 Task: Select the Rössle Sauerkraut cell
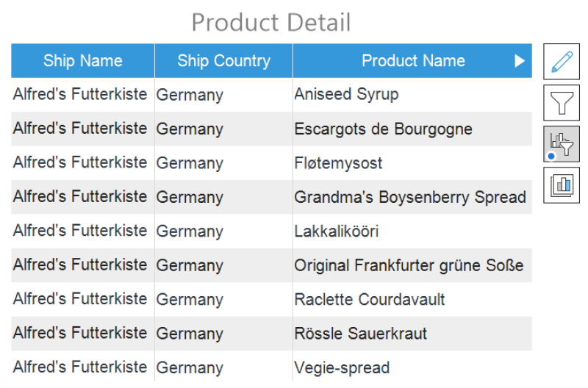tap(360, 334)
